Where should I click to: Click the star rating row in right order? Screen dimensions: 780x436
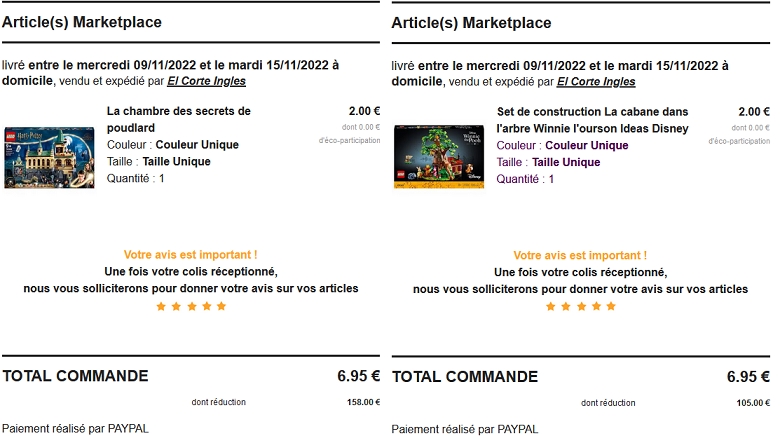(581, 306)
